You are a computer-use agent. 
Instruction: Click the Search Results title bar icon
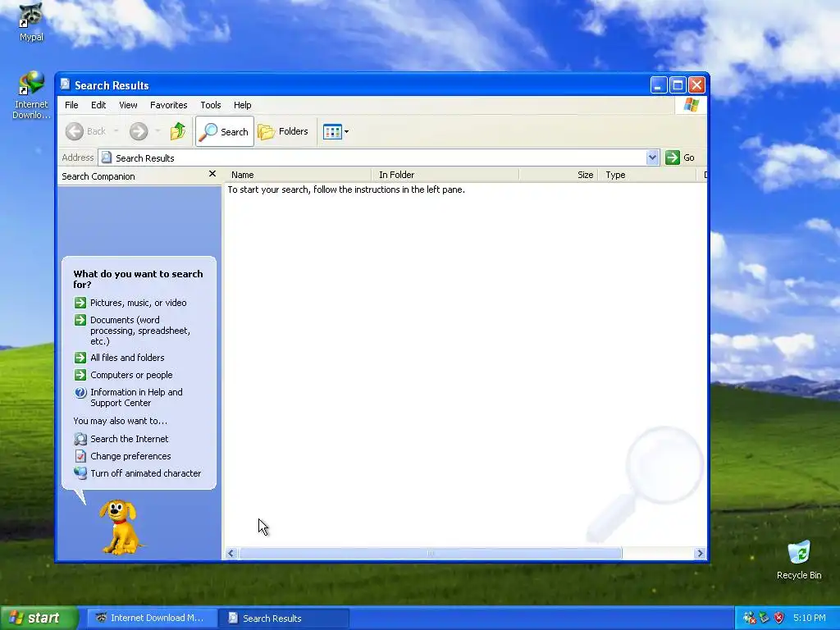click(x=66, y=84)
